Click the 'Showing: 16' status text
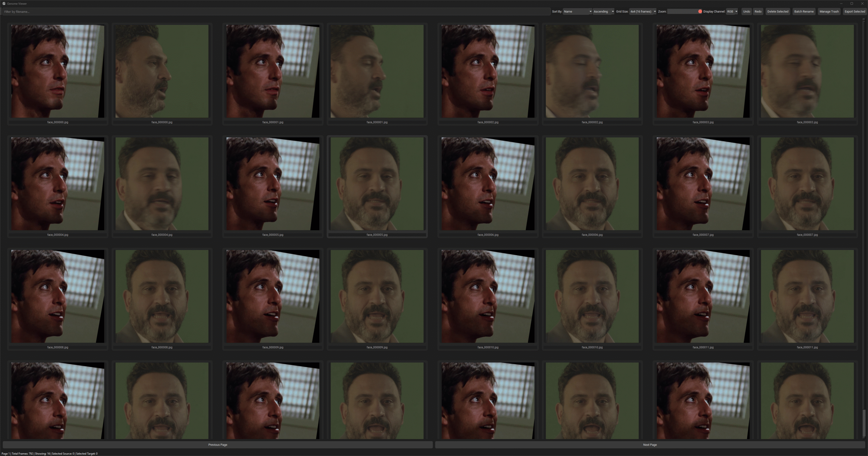 (42, 454)
